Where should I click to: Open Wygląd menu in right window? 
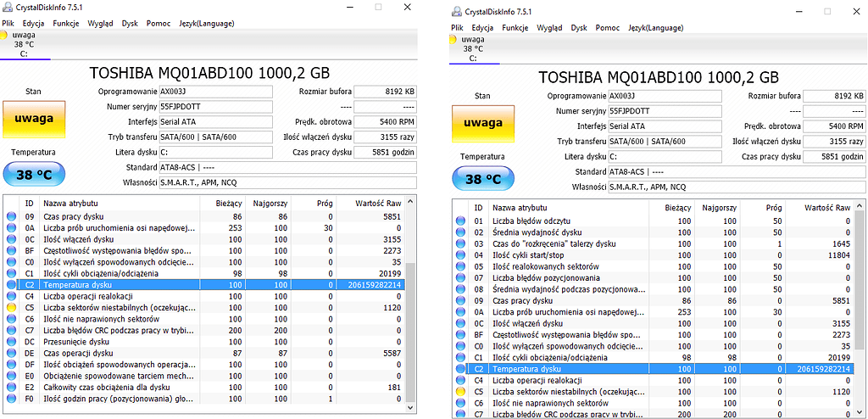(x=549, y=28)
